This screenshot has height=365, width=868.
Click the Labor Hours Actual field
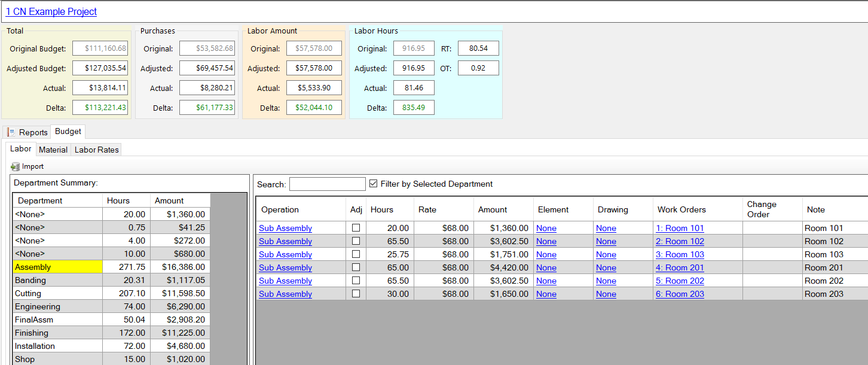[414, 88]
